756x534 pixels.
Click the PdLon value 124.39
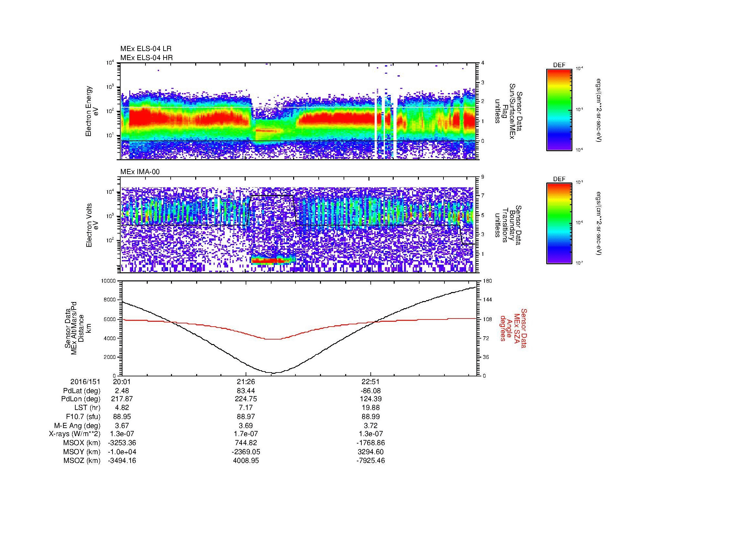click(x=371, y=399)
